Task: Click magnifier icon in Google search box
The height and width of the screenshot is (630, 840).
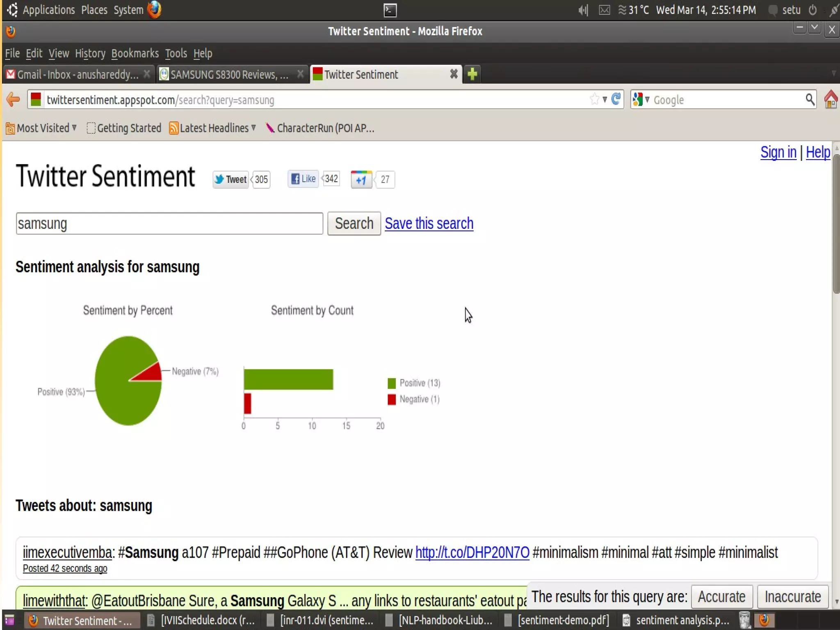Action: click(810, 99)
